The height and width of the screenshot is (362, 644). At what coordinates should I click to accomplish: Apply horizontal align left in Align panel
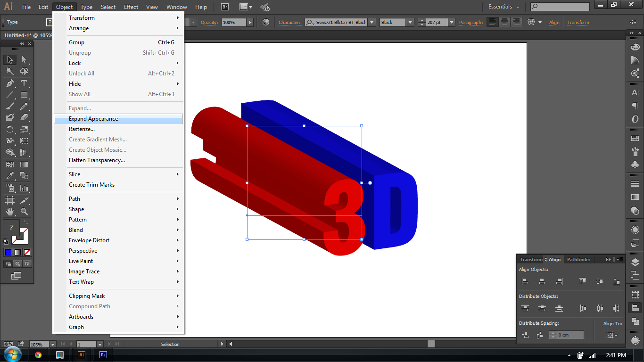[x=525, y=281]
